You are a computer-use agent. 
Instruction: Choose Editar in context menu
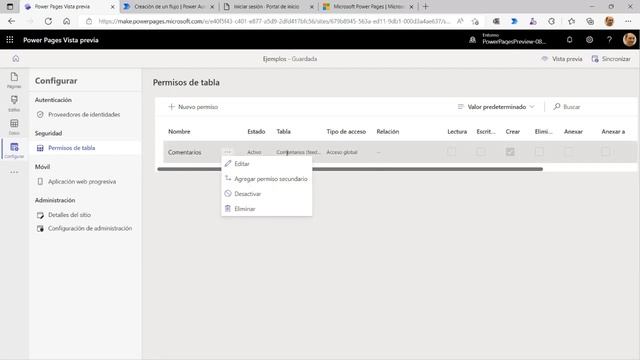pos(267,164)
